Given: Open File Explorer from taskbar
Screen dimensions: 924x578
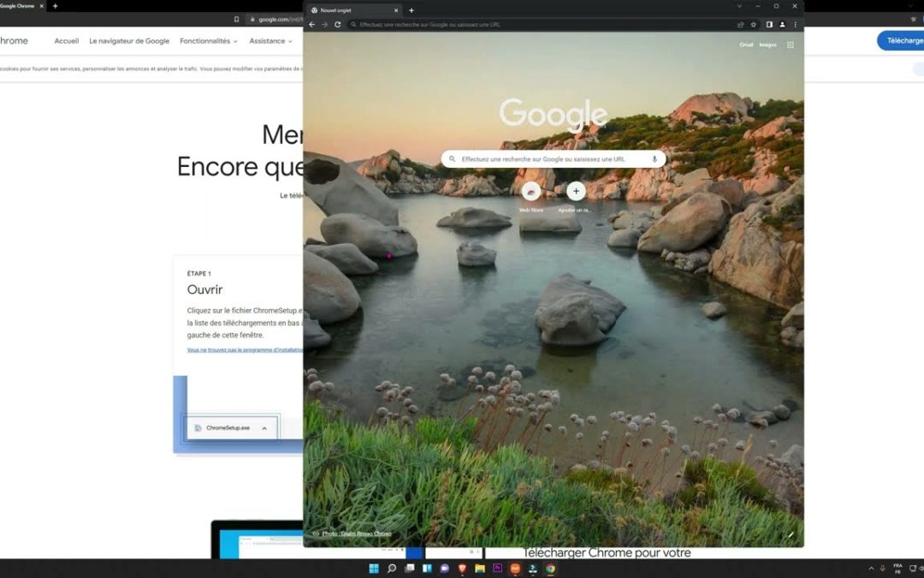Looking at the screenshot, I should click(480, 569).
